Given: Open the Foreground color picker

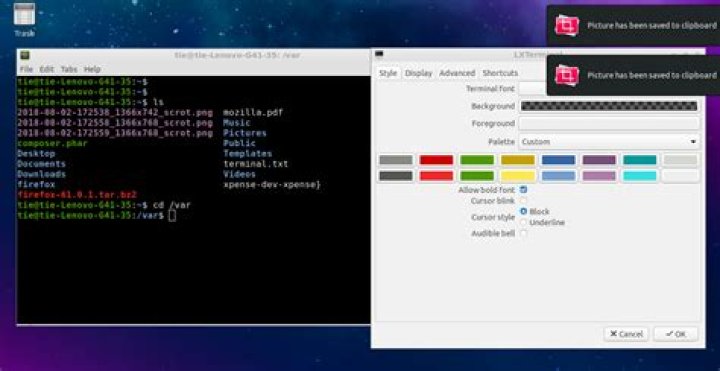Looking at the screenshot, I should (x=609, y=124).
